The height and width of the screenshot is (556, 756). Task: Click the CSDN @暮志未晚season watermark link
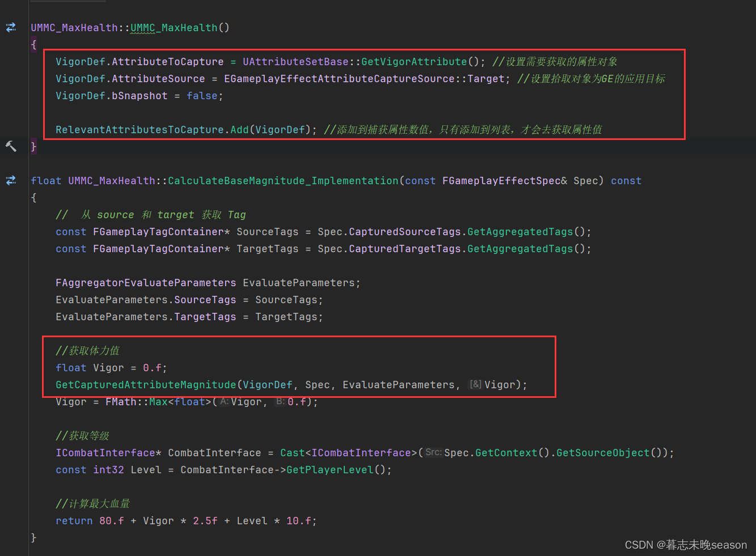(x=686, y=545)
